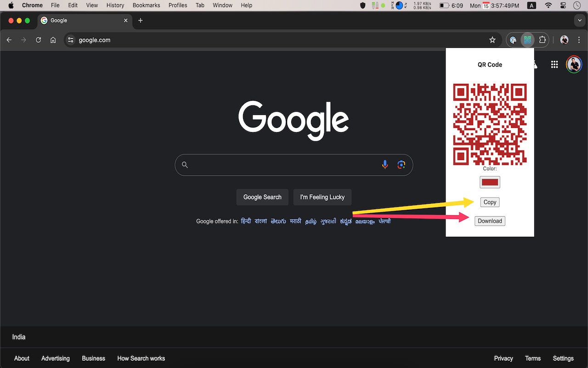Click the Chrome profile avatar in toolbar
Viewport: 588px width, 368px height.
565,40
